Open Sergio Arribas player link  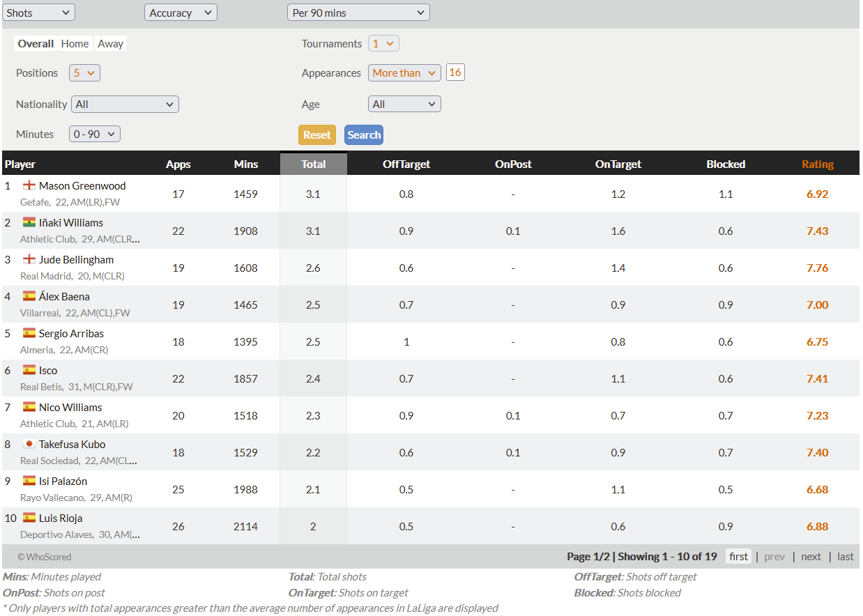click(x=71, y=334)
